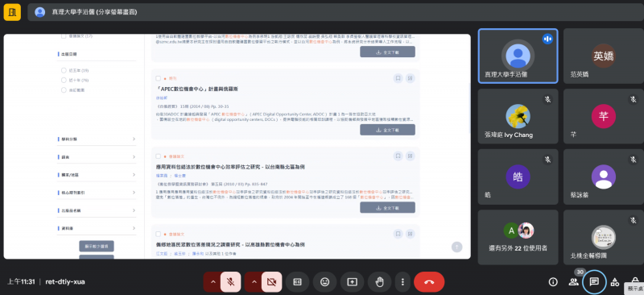Turn on closed captions
644x295 pixels.
(297, 282)
